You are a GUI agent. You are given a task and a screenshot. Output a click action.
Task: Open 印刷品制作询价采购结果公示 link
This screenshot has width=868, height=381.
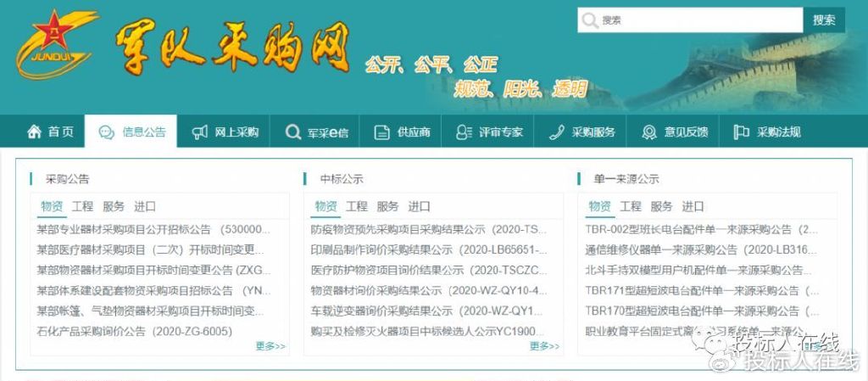coord(429,250)
